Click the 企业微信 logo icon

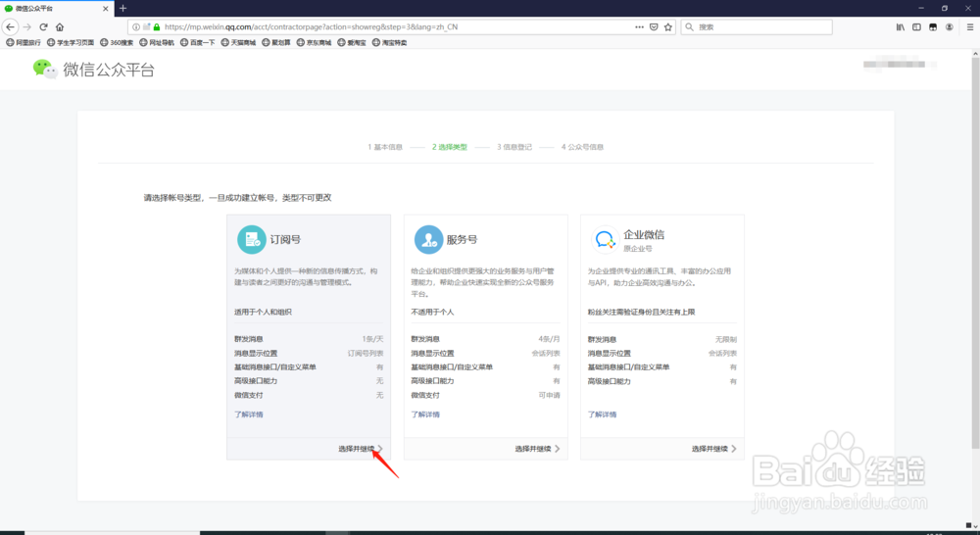[x=605, y=239]
